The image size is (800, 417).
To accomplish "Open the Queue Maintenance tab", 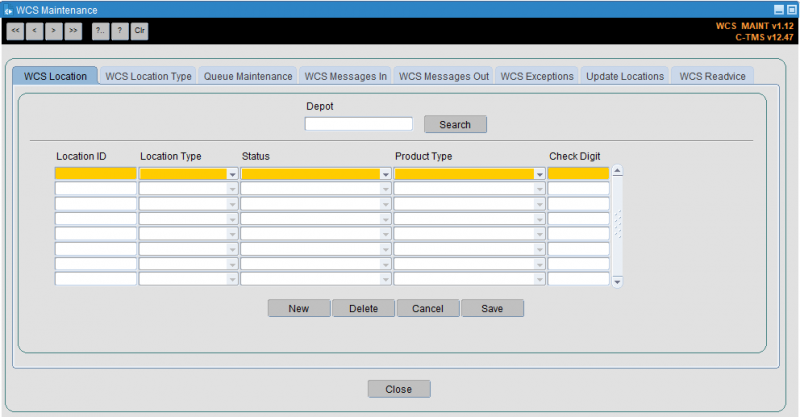I will pyautogui.click(x=247, y=76).
